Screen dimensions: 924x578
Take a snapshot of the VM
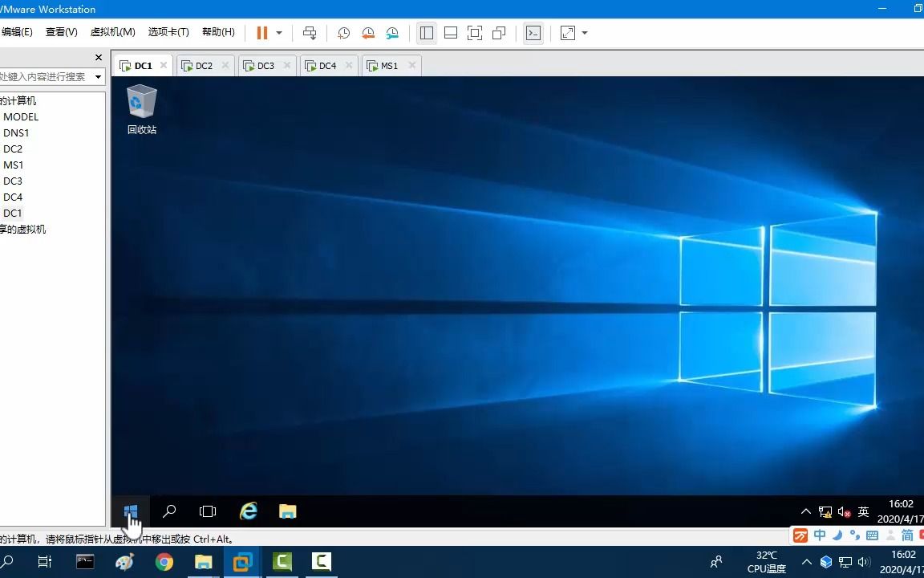(343, 33)
